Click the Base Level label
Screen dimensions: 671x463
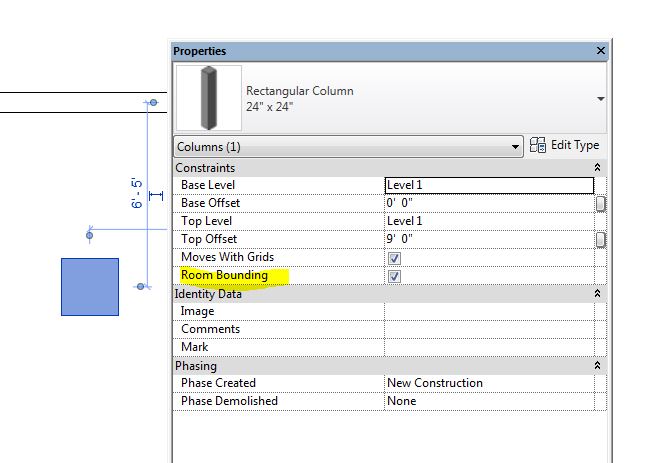(x=208, y=185)
